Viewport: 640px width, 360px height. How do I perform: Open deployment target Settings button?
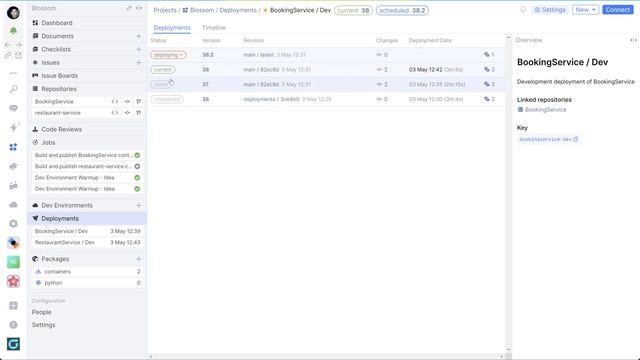tap(549, 10)
